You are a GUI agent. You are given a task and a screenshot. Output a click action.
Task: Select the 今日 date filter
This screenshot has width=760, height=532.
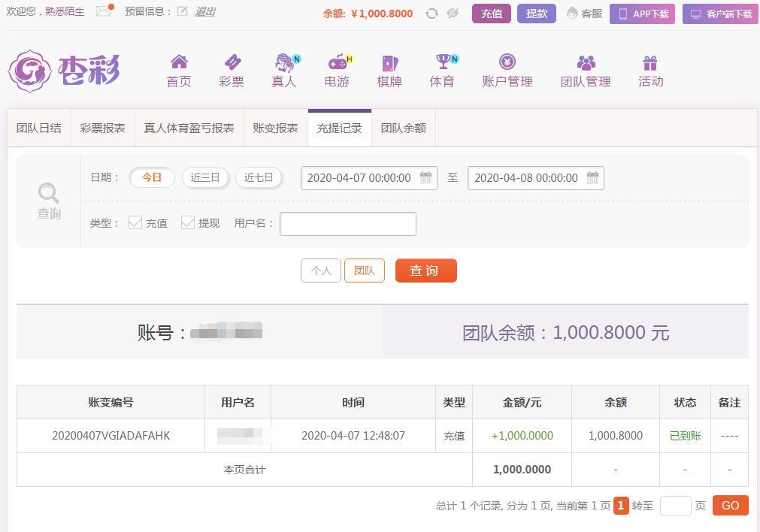point(152,177)
